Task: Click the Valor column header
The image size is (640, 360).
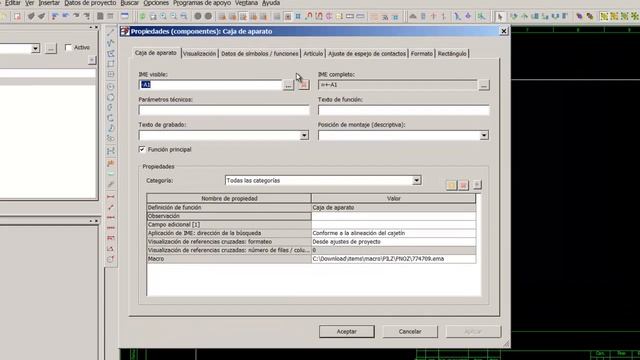Action: coord(393,198)
